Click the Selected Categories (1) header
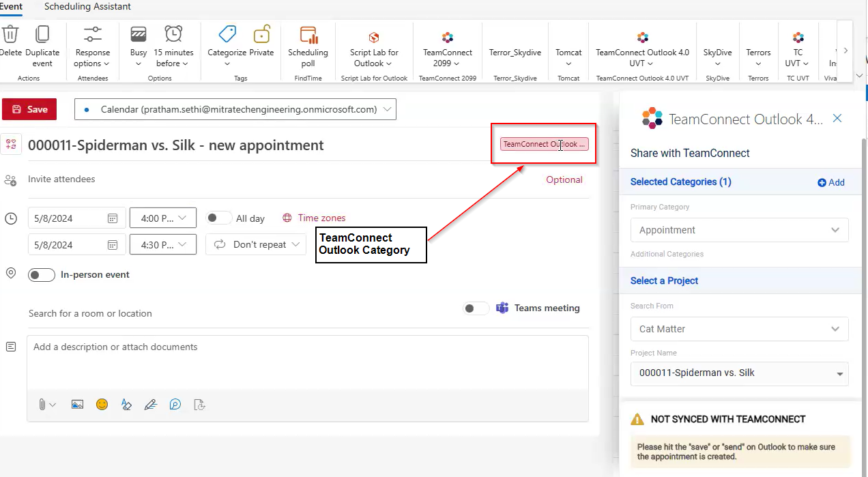 pos(681,182)
